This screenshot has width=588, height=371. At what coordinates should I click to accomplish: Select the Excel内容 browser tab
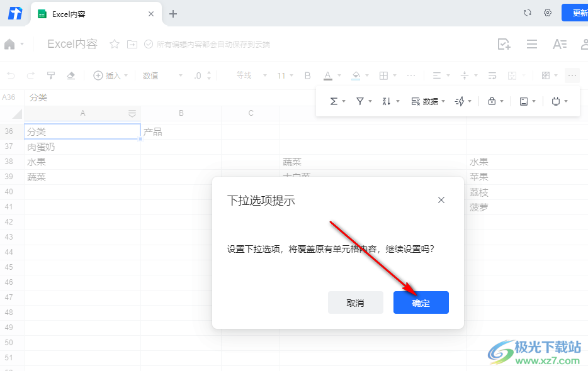tap(96, 14)
